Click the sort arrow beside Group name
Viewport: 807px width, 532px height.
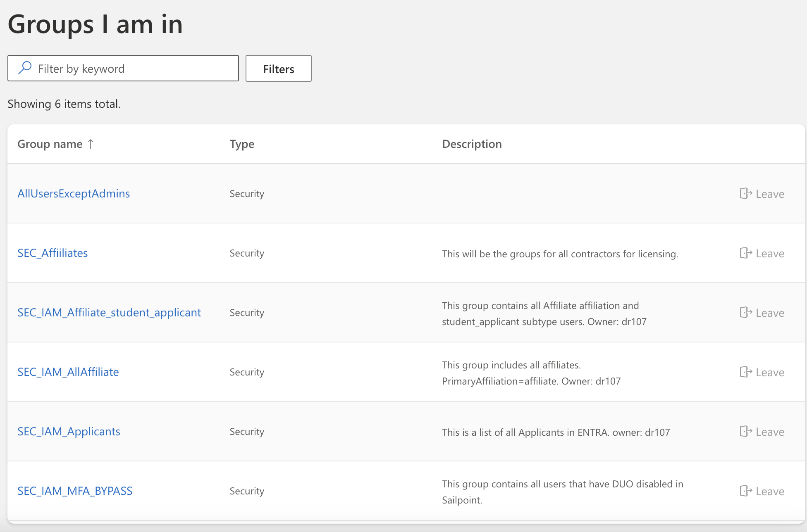coord(91,144)
